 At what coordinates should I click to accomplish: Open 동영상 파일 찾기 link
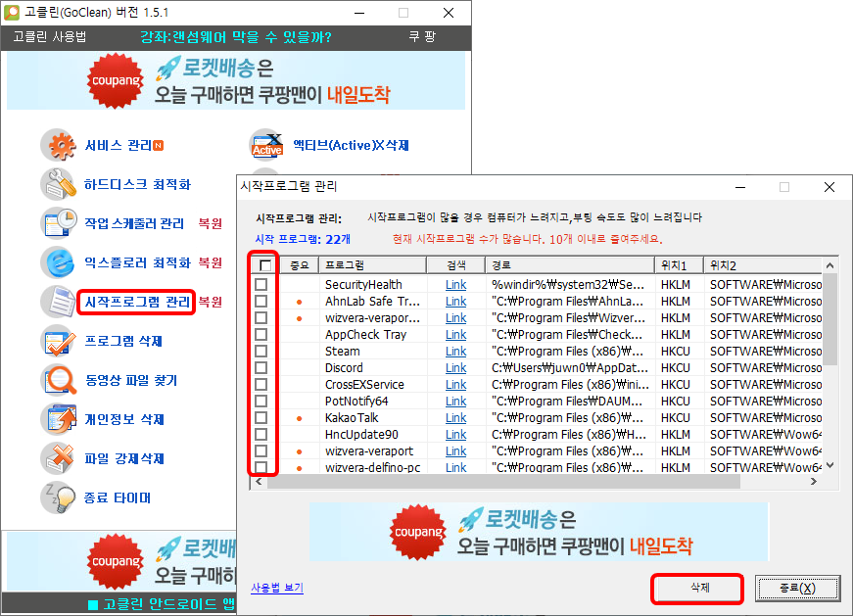pyautogui.click(x=130, y=380)
